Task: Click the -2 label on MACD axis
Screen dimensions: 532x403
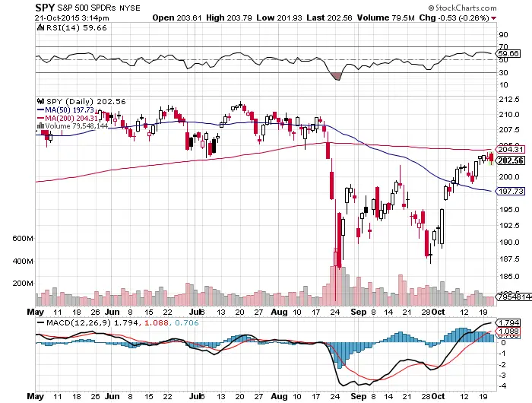Action: point(503,365)
